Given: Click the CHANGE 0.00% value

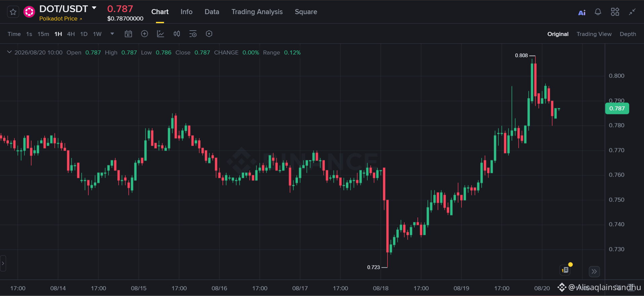Looking at the screenshot, I should [x=251, y=52].
